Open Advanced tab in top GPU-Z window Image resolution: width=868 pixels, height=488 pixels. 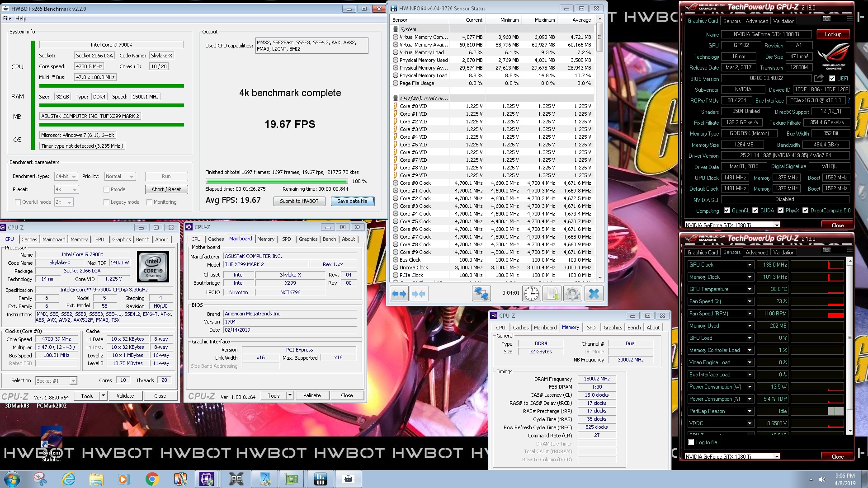pyautogui.click(x=757, y=21)
